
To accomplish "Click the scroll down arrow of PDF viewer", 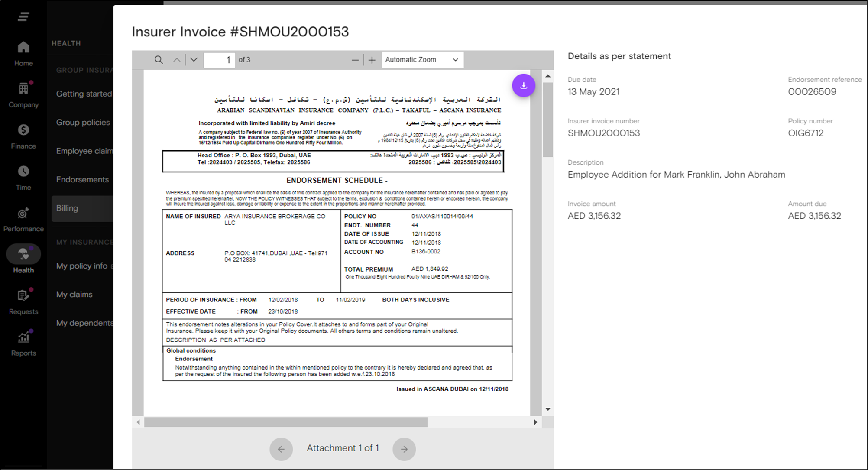I will pyautogui.click(x=548, y=409).
